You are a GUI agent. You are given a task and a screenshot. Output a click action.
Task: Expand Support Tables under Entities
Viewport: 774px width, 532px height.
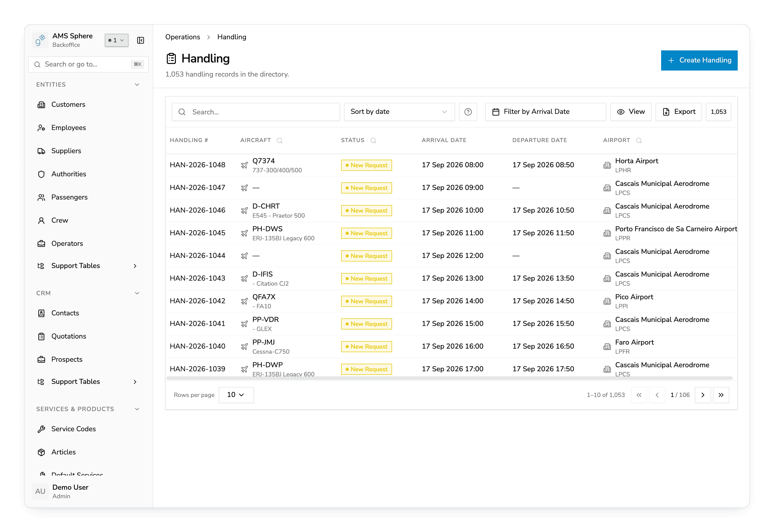[x=88, y=266]
